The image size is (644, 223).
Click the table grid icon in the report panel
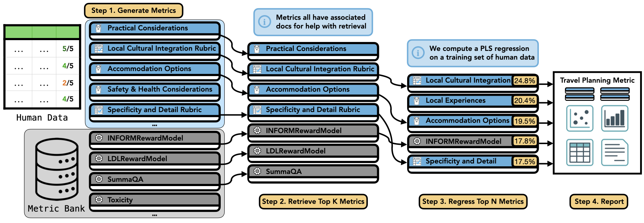click(x=580, y=152)
